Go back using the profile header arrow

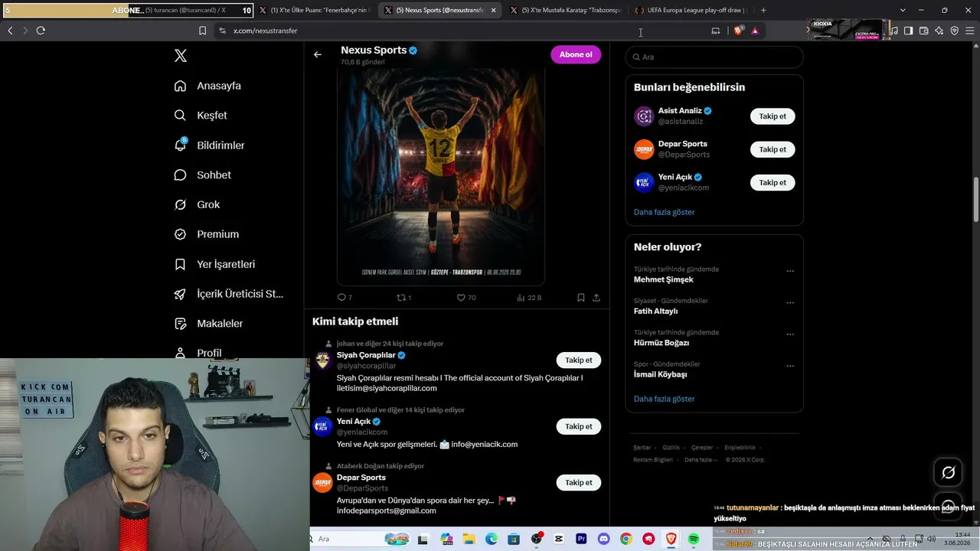point(318,54)
